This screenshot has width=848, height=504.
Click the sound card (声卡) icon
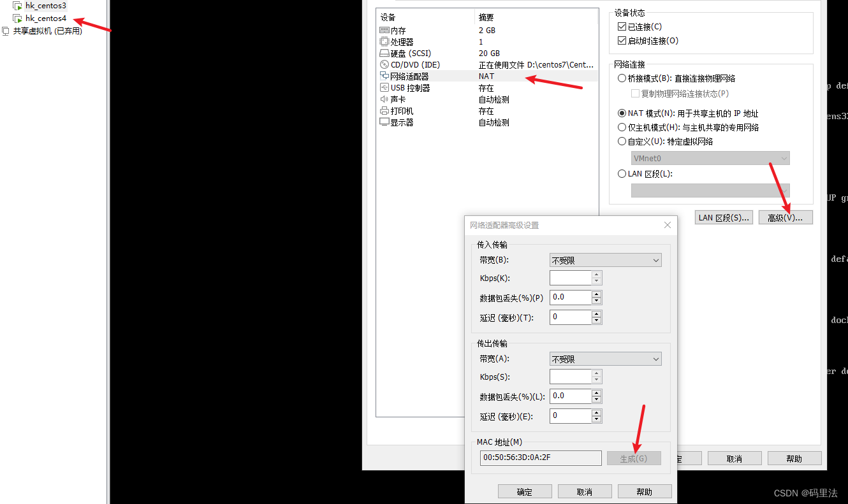[384, 99]
